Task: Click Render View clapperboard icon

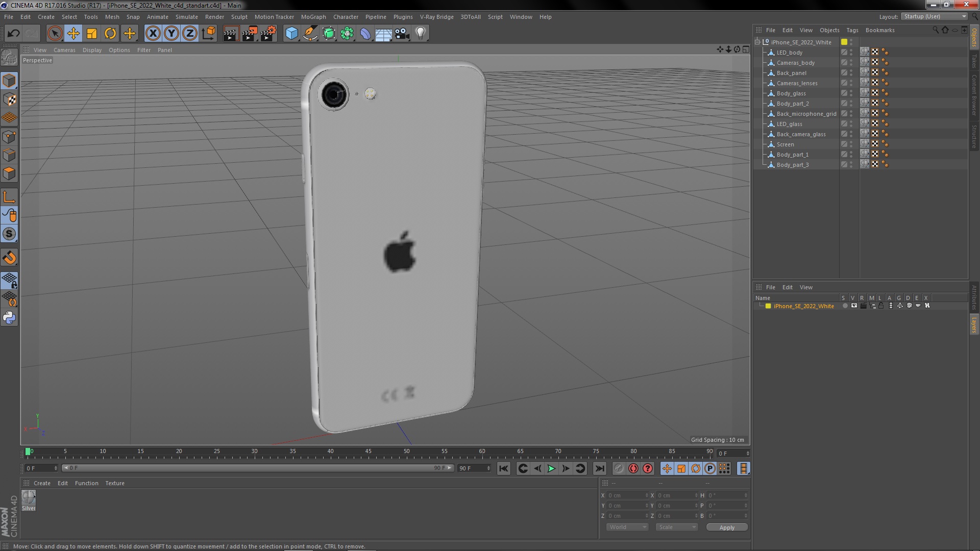Action: [x=231, y=34]
